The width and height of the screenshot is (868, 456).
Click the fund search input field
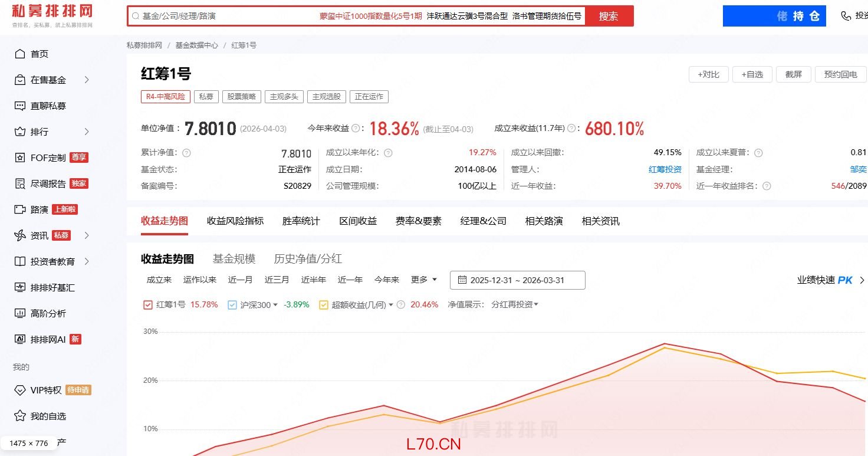coord(224,16)
